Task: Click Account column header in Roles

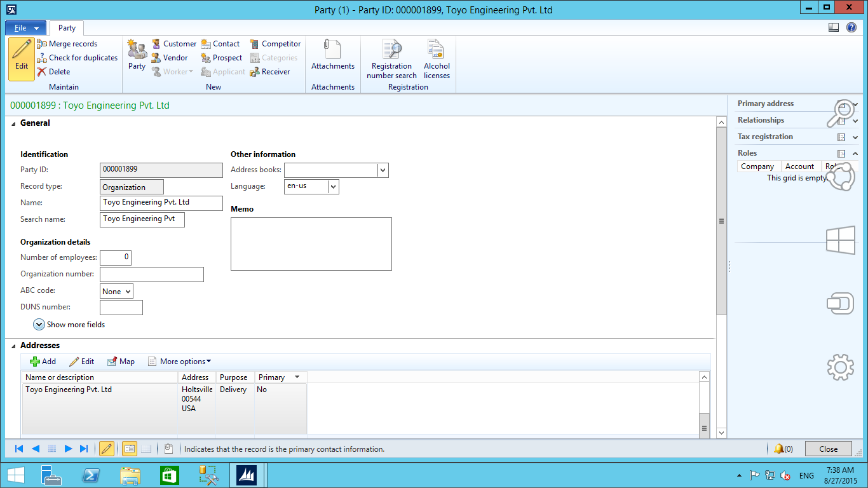Action: tap(801, 166)
